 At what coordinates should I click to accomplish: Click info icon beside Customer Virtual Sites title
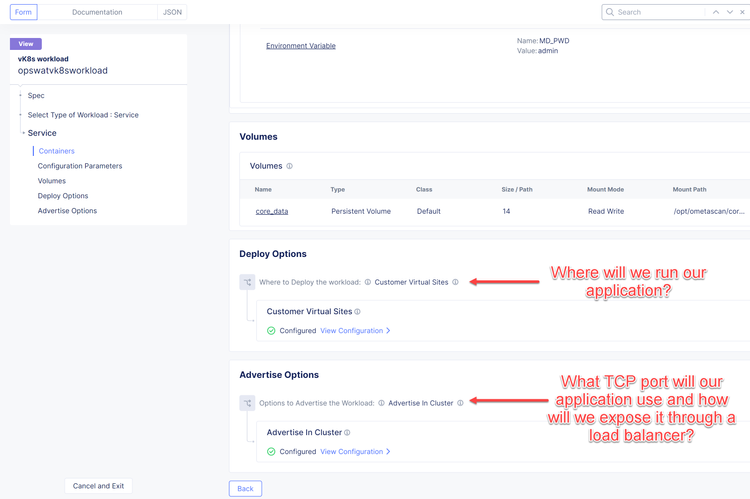click(357, 311)
